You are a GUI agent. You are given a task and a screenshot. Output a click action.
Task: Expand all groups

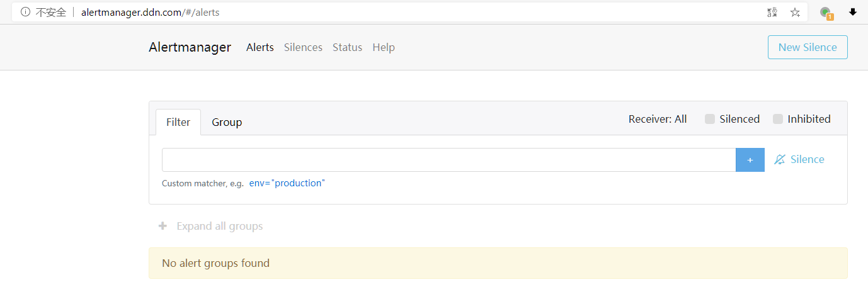pyautogui.click(x=219, y=226)
